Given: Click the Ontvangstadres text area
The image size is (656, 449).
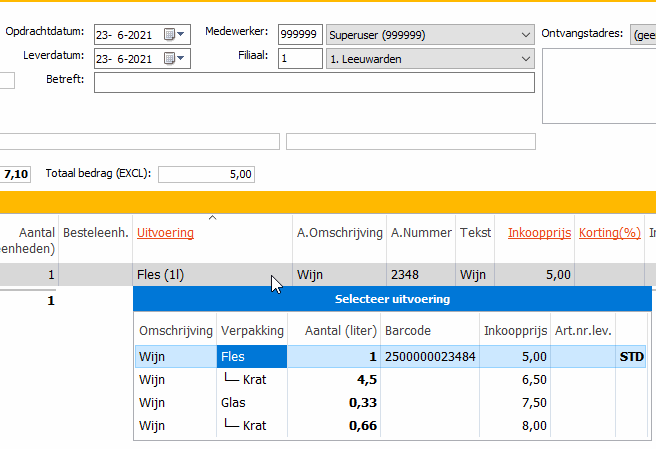Looking at the screenshot, I should (x=599, y=86).
